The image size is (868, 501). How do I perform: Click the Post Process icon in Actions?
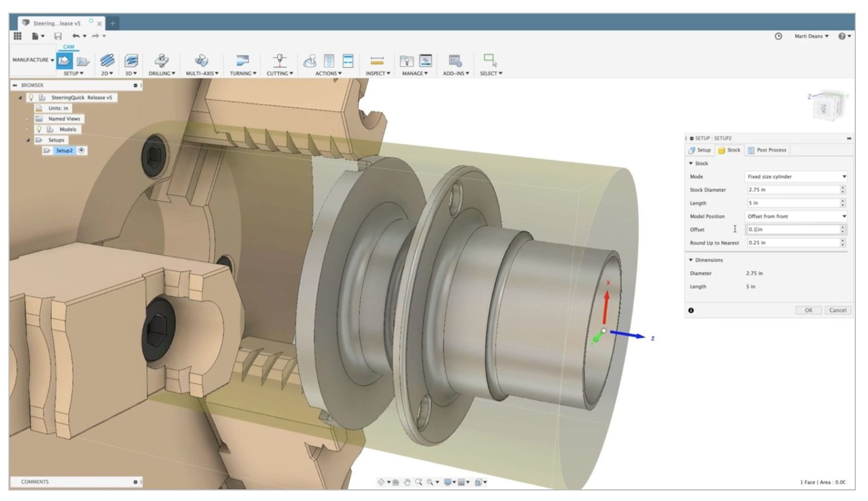(329, 61)
